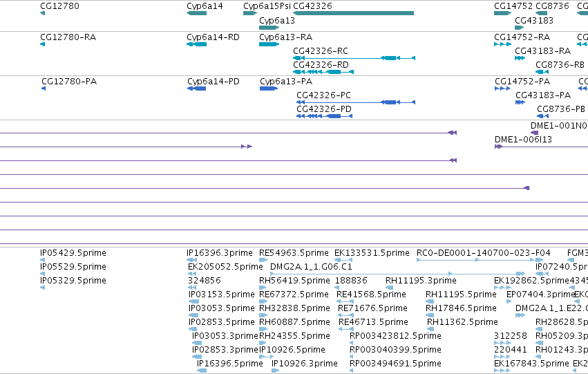
Task: Select EST RE41568.5prime
Action: [371, 294]
